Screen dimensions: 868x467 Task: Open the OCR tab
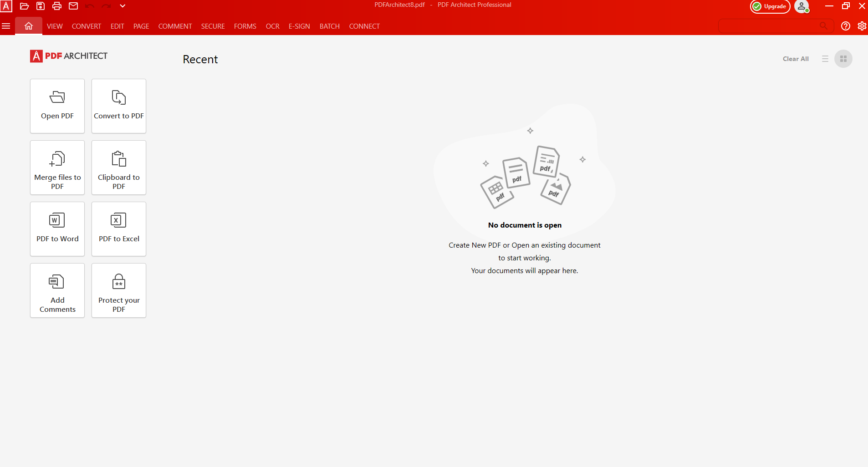pyautogui.click(x=272, y=26)
